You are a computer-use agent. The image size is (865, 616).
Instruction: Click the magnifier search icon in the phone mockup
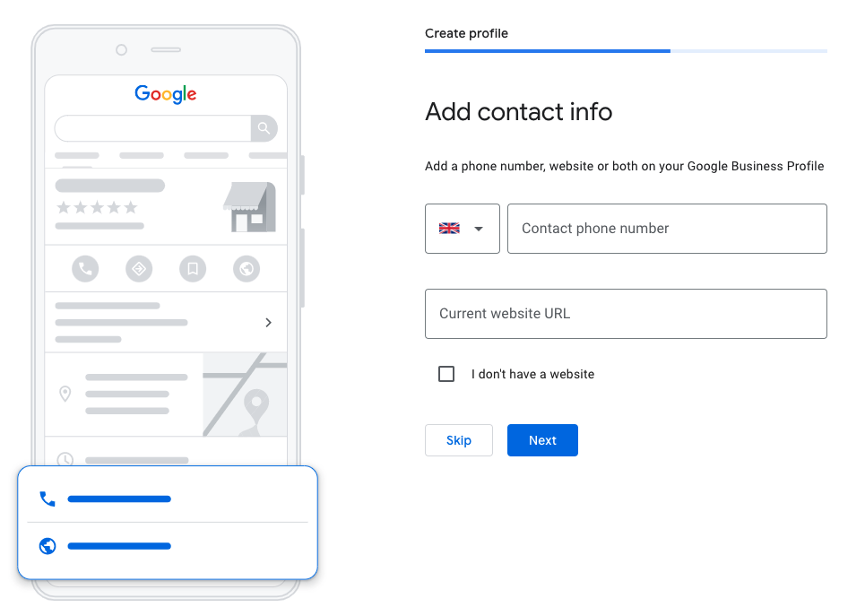(x=264, y=128)
